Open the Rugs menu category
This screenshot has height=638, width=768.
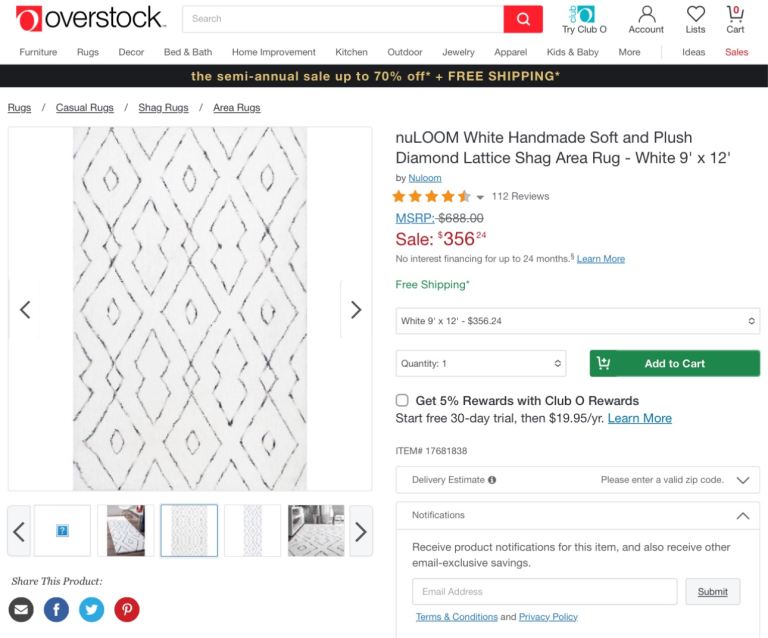click(x=88, y=52)
